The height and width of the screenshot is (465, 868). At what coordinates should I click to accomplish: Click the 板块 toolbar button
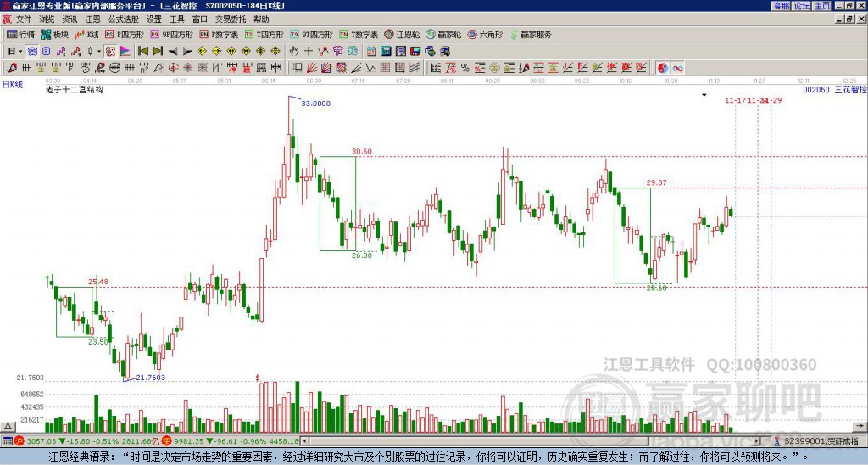55,34
